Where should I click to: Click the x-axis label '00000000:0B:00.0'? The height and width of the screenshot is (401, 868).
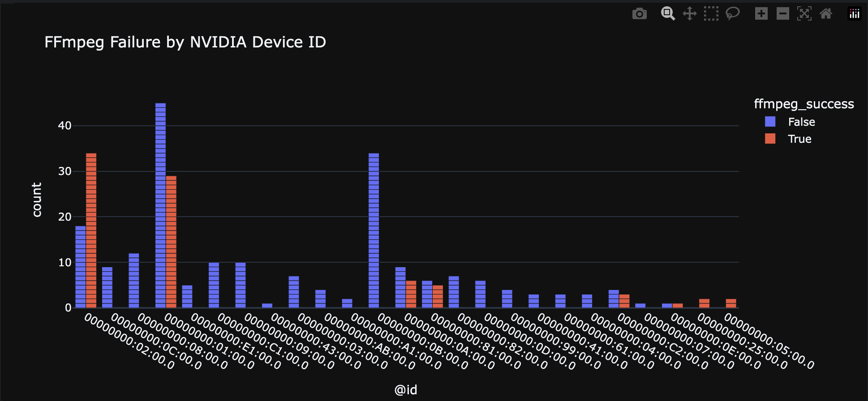point(423,341)
